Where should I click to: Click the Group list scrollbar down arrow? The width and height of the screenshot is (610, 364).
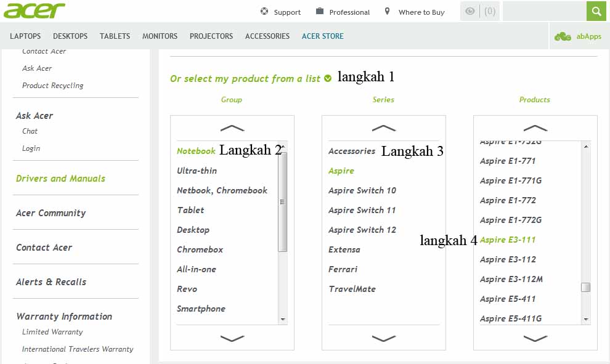pyautogui.click(x=283, y=320)
